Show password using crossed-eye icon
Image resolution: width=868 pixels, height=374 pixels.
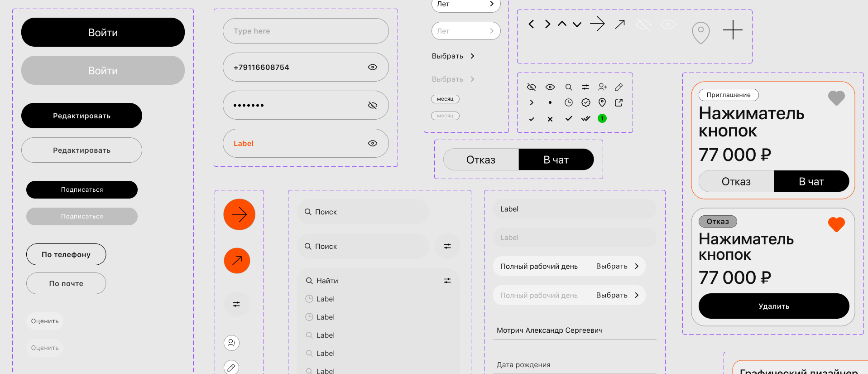pyautogui.click(x=373, y=105)
